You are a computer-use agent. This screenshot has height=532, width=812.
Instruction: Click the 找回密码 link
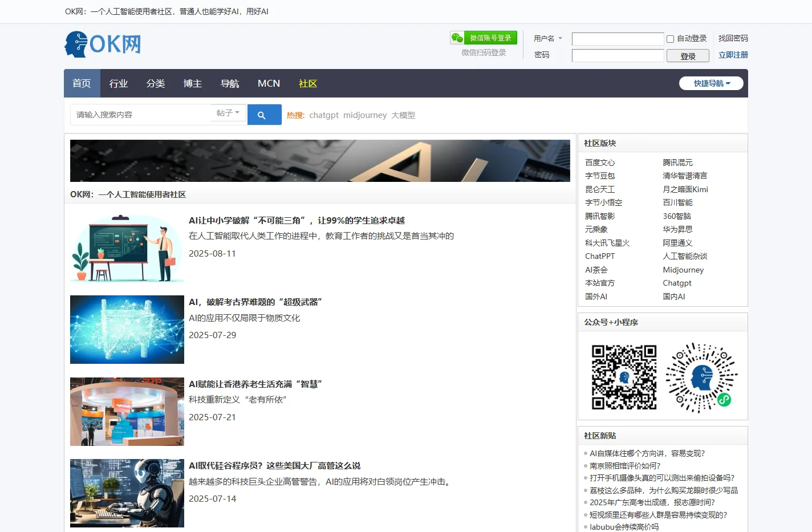[733, 38]
